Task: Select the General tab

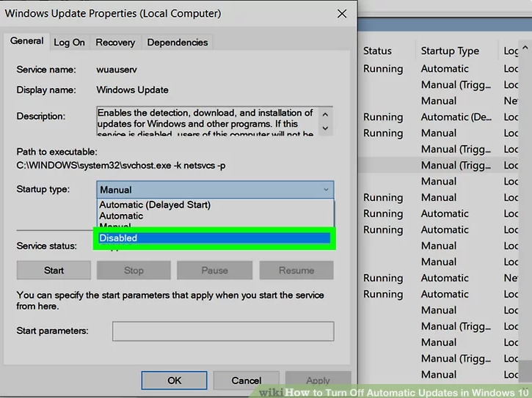Action: (27, 42)
